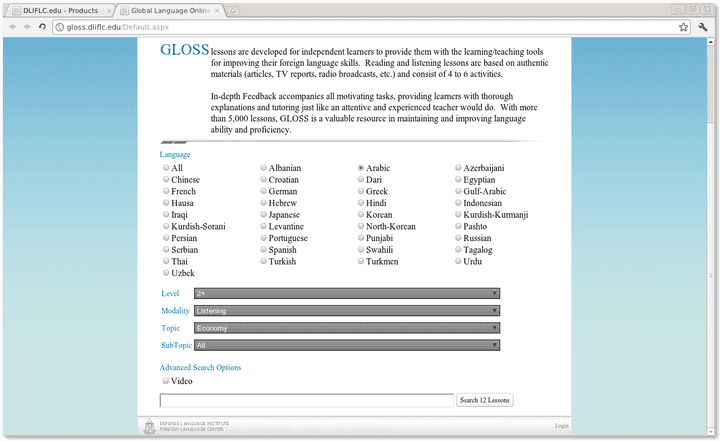
Task: Switch to the DLIFLC.edu Products tab
Action: point(55,9)
